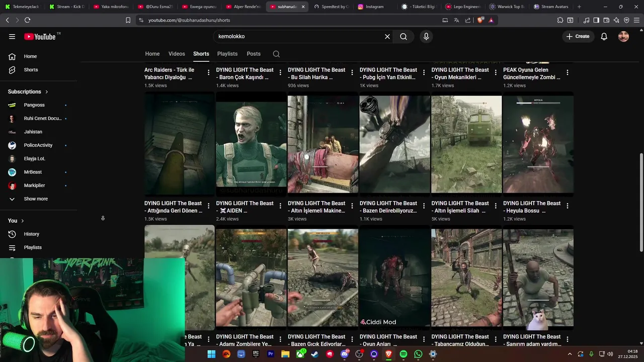The height and width of the screenshot is (362, 644).
Task: Open the Brave wallet icon
Action: pyautogui.click(x=606, y=20)
